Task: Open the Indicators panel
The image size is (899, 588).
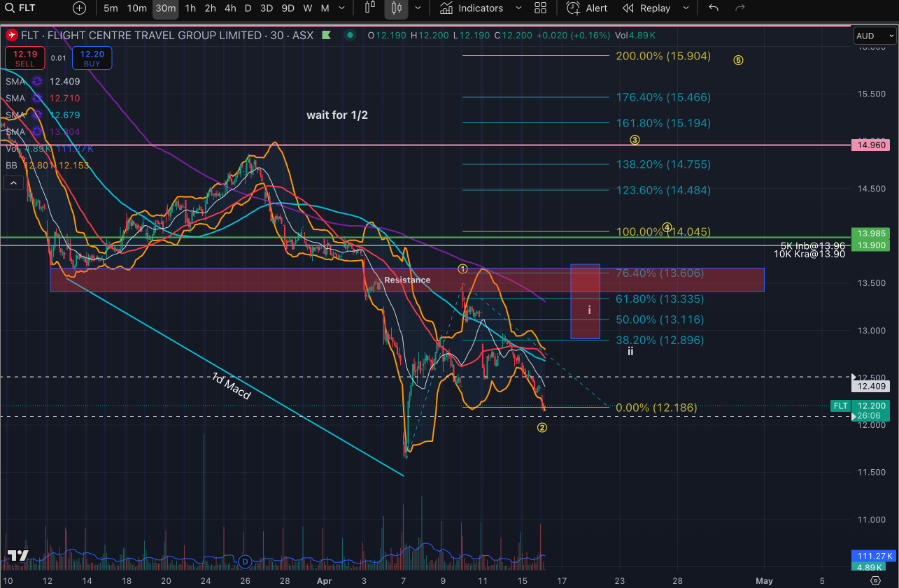Action: [x=472, y=8]
